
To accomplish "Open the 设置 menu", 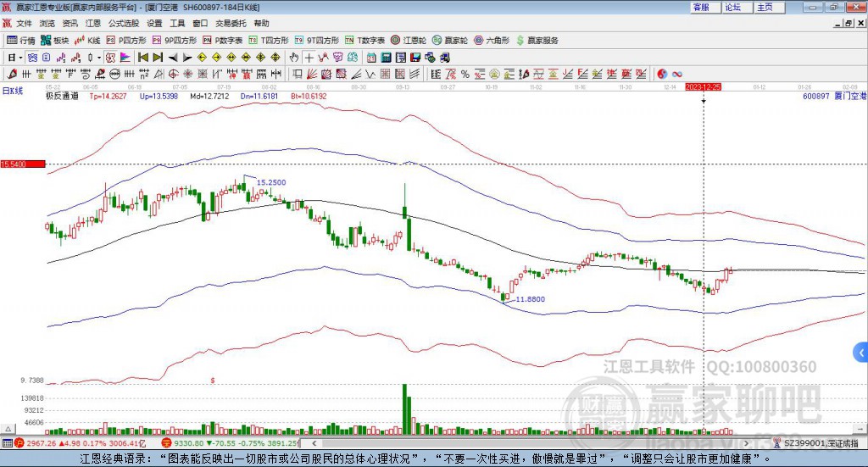I will click(154, 23).
